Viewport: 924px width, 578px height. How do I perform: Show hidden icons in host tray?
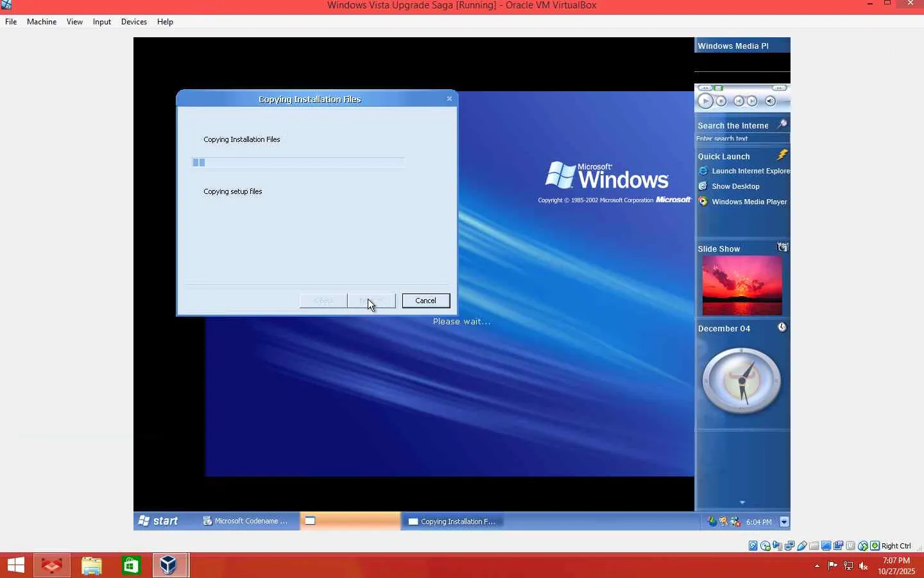click(x=817, y=566)
